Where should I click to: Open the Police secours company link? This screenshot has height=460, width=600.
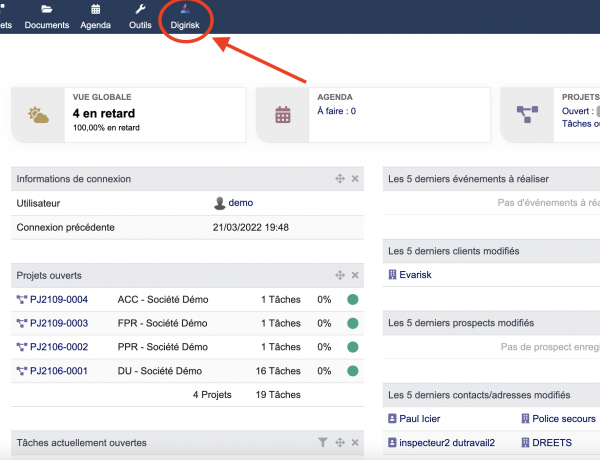coord(564,419)
